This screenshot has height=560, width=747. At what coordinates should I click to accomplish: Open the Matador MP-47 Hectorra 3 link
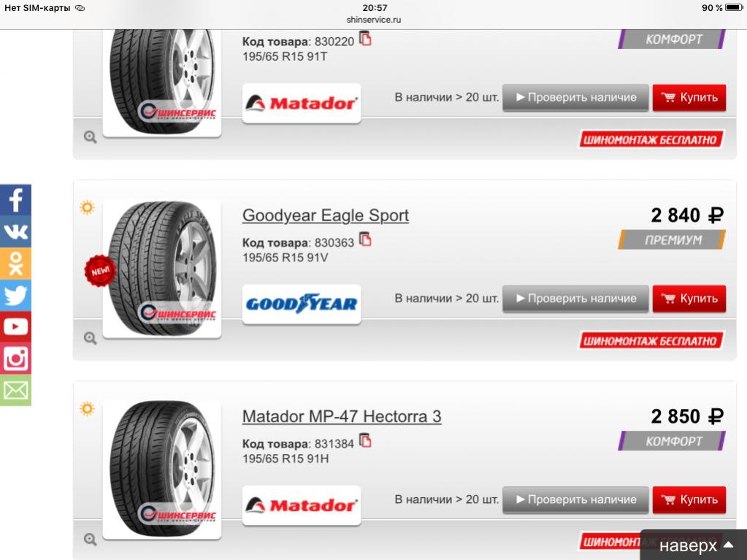tap(342, 416)
